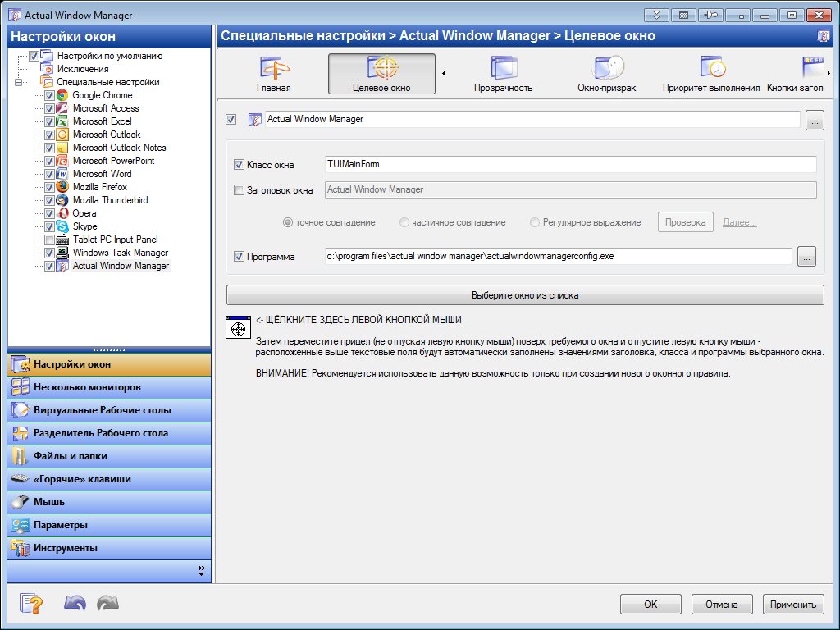Click the crosshair window finder icon
Image resolution: width=840 pixels, height=630 pixels.
pos(238,326)
